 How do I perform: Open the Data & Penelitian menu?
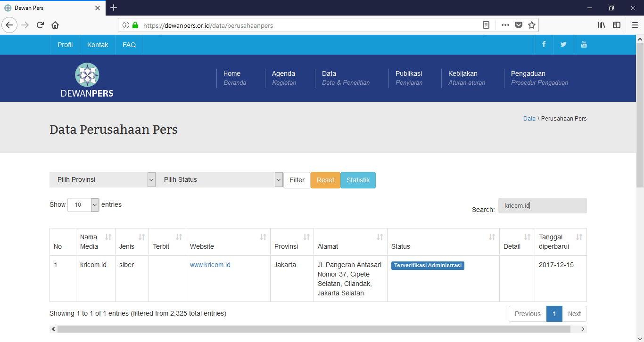tap(346, 78)
